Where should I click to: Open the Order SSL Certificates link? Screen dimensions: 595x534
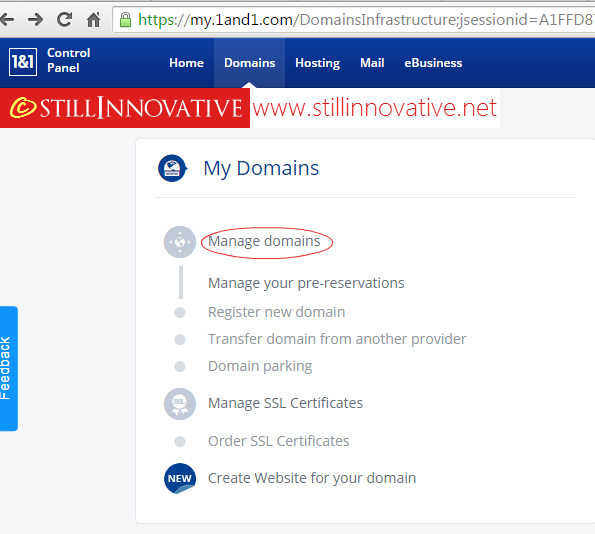279,441
